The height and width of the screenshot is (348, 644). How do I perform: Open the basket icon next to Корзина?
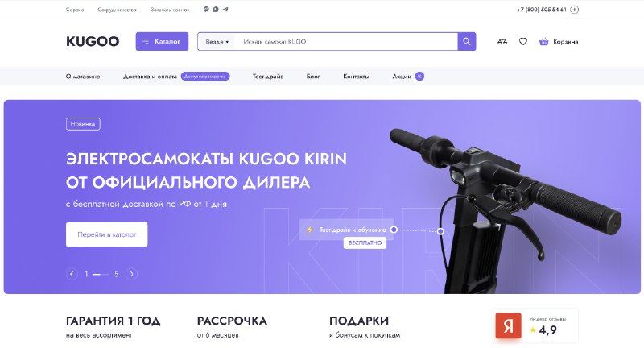[544, 42]
